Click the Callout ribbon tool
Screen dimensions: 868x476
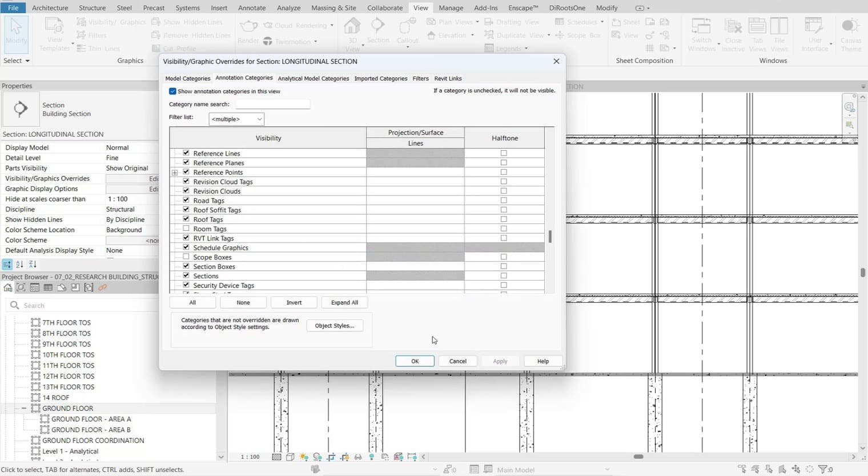[x=407, y=32]
